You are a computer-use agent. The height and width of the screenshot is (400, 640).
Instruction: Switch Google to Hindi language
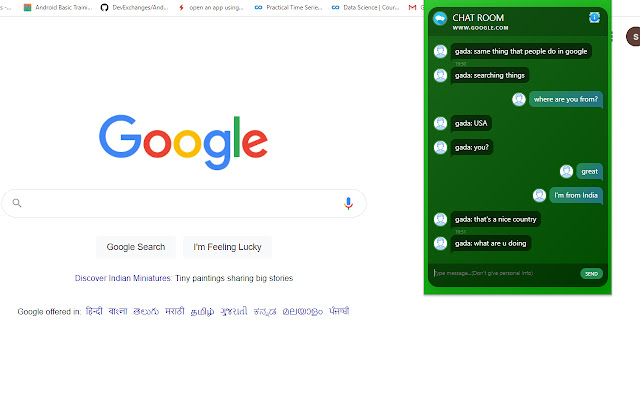[94, 311]
